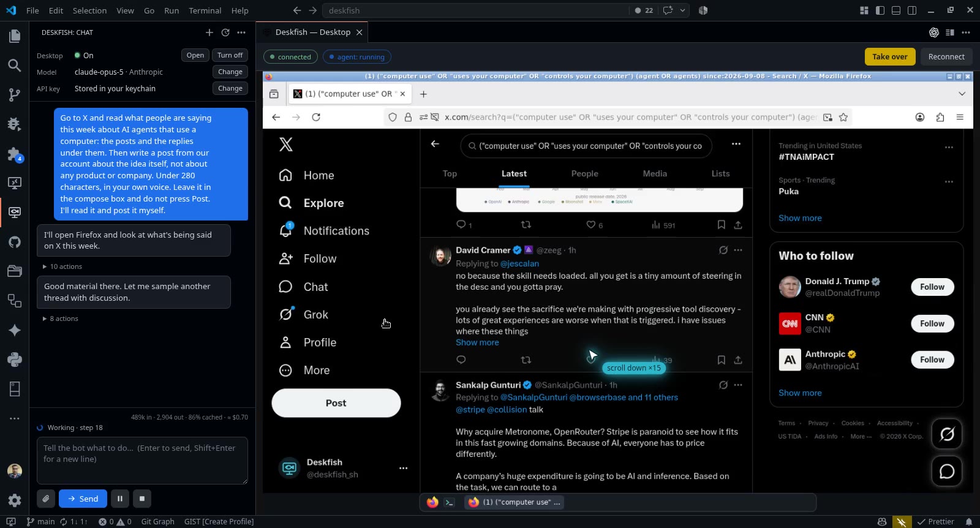Image resolution: width=980 pixels, height=528 pixels.
Task: Open more options on the #TNAiMPACT trend
Action: (949, 147)
